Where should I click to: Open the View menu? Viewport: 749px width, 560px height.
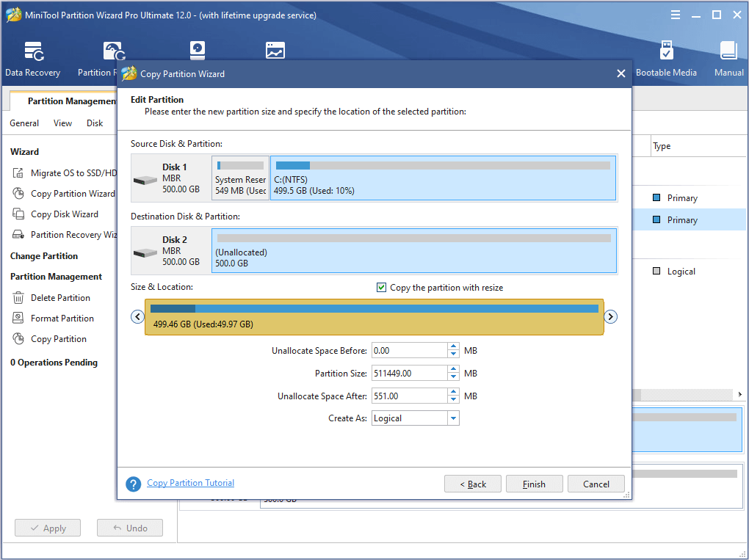pos(62,123)
